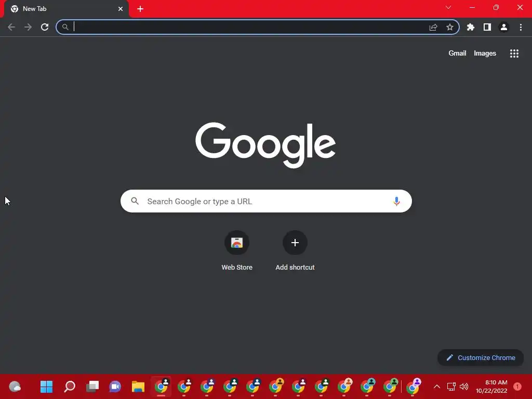Open Images link
Viewport: 532px width, 399px height.
(x=485, y=54)
